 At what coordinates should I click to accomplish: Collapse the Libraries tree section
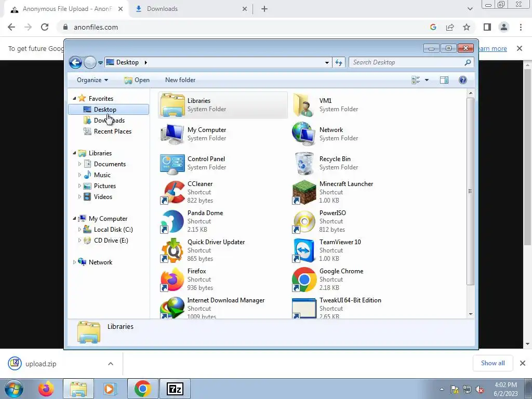(74, 153)
